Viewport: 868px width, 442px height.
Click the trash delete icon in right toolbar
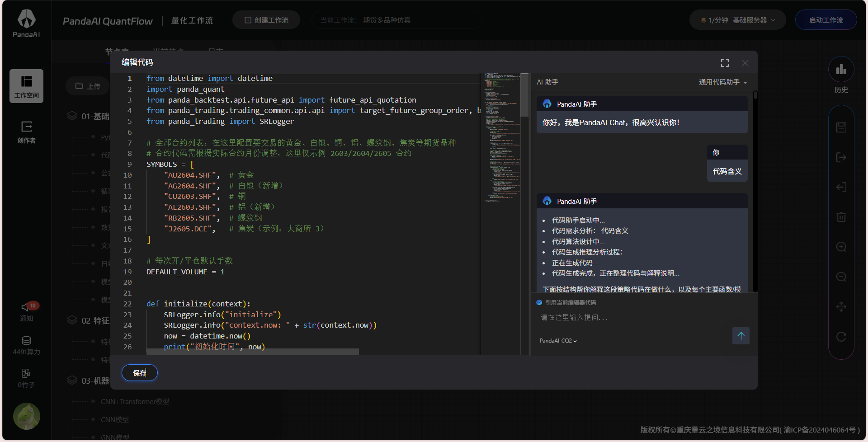click(841, 217)
